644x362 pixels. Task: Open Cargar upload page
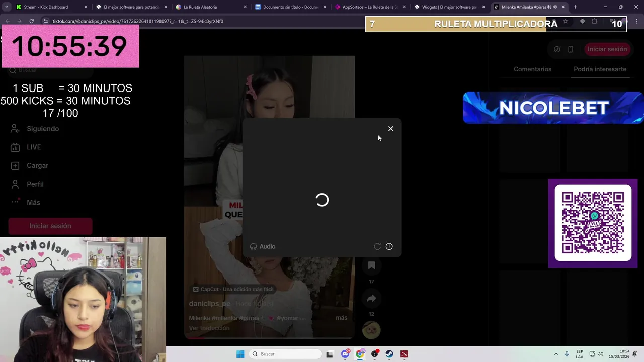(30, 165)
